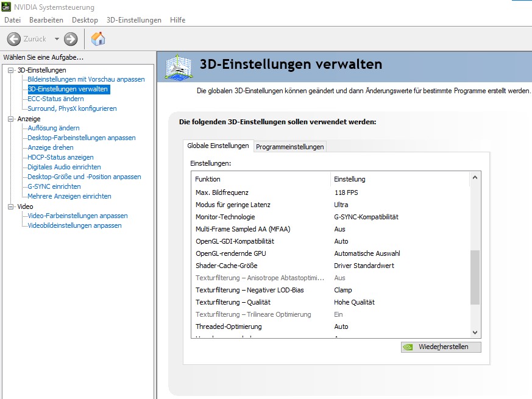
Task: Click the settings list scroll up arrow
Action: point(475,177)
